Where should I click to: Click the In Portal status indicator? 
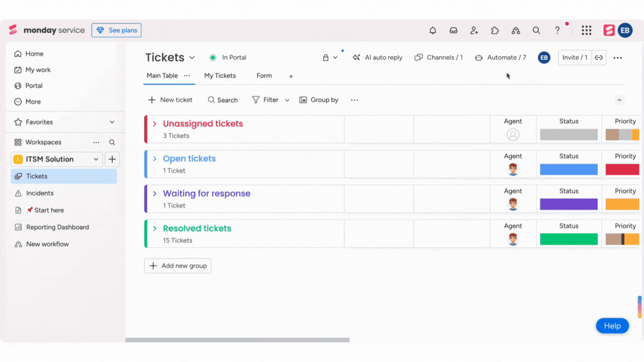pos(228,58)
